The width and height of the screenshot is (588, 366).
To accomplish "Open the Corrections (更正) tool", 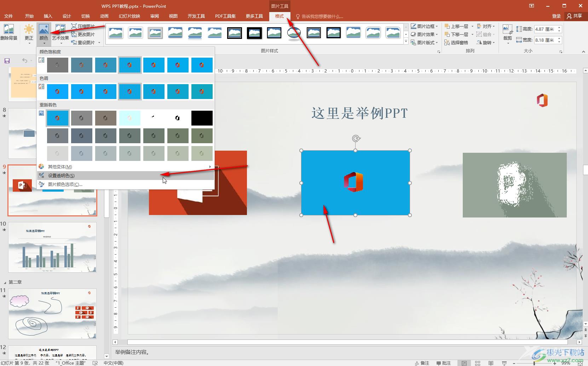I will [x=29, y=34].
